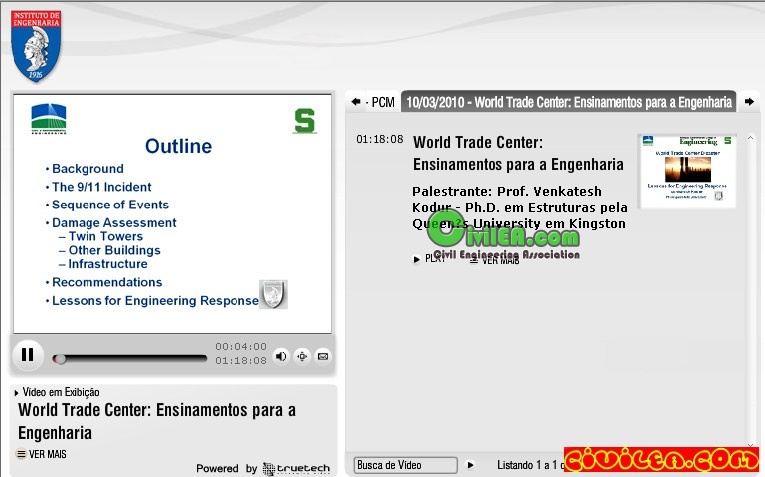
Task: Click the truetech powered-by link
Action: 296,469
